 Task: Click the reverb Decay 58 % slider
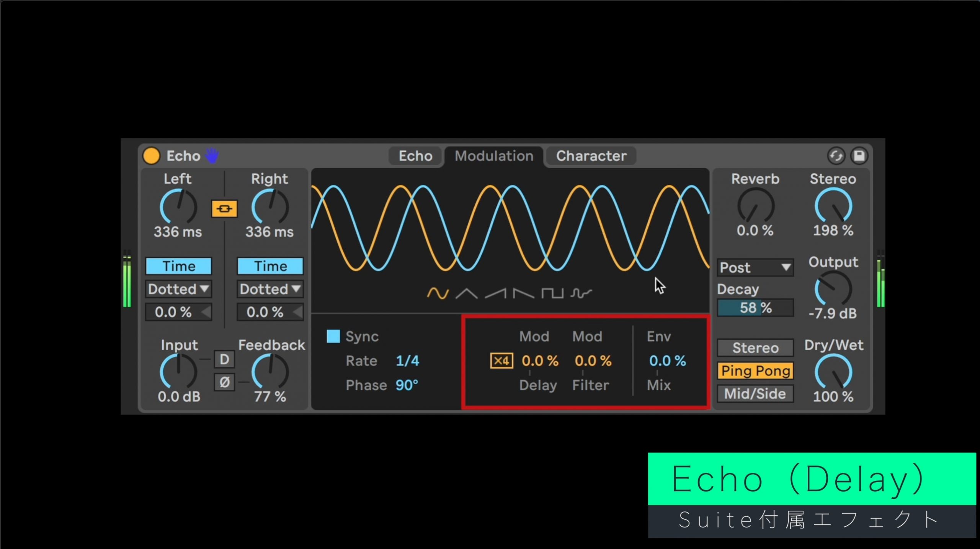point(755,308)
